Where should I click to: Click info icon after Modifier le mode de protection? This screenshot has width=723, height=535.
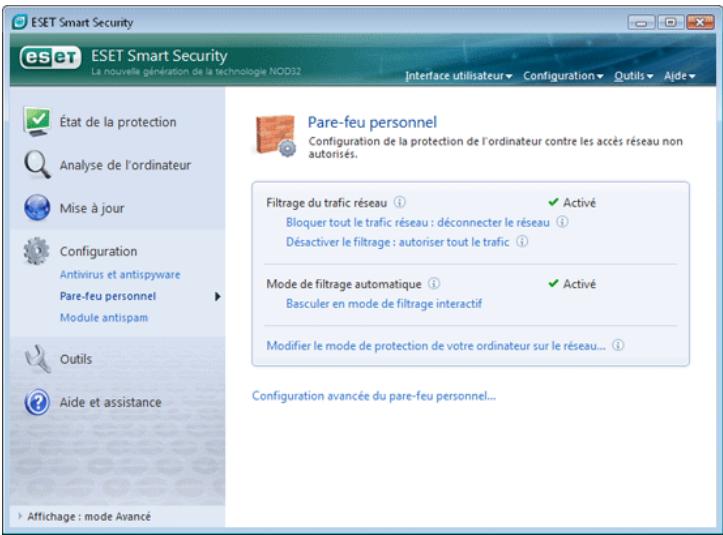[x=618, y=345]
